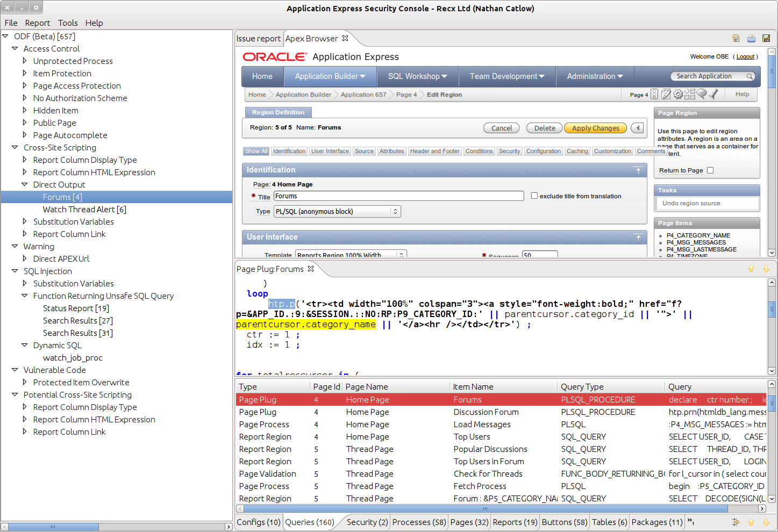Jump to top of User Interface section
This screenshot has height=532, width=778.
point(638,238)
